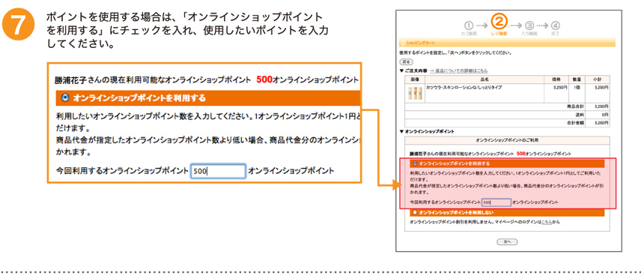Click step 1 カゴ画面 indicator
Viewport: 644px width, 279px height.
(469, 28)
